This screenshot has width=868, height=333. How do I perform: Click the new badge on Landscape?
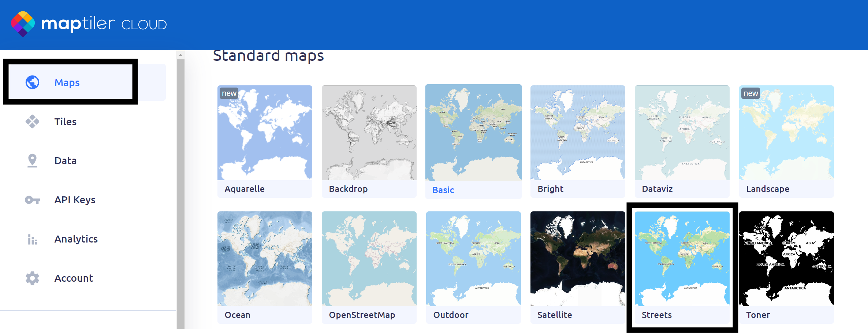[x=750, y=93]
